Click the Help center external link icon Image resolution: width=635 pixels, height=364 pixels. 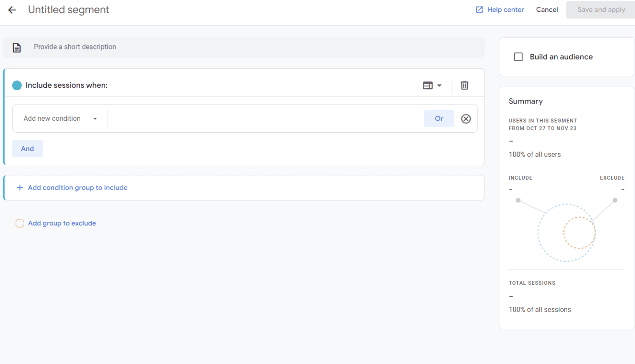tap(479, 9)
